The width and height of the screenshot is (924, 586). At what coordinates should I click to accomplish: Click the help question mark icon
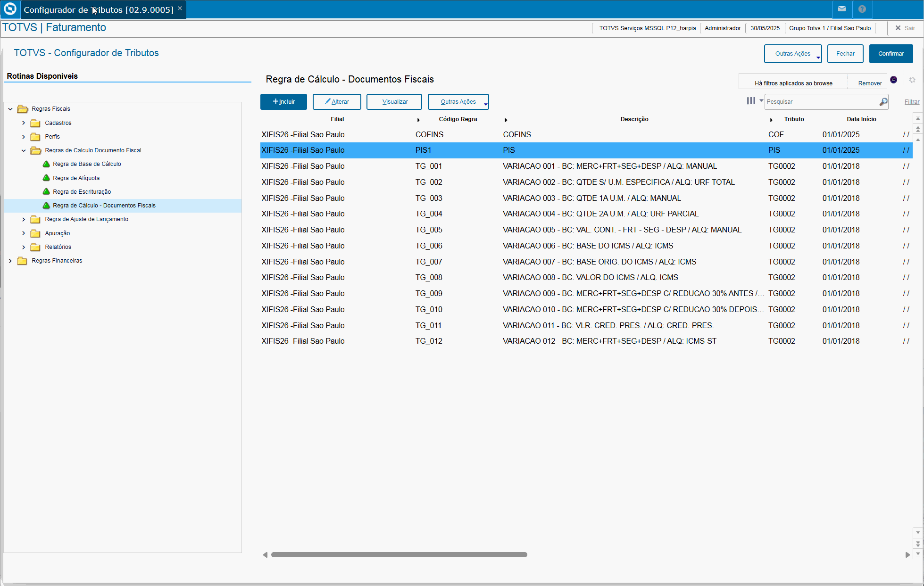click(x=862, y=9)
